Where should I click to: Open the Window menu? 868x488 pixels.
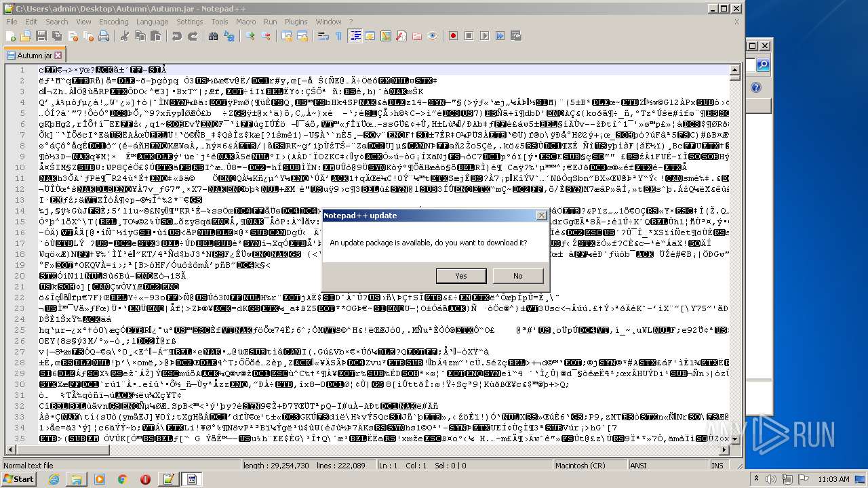click(328, 22)
